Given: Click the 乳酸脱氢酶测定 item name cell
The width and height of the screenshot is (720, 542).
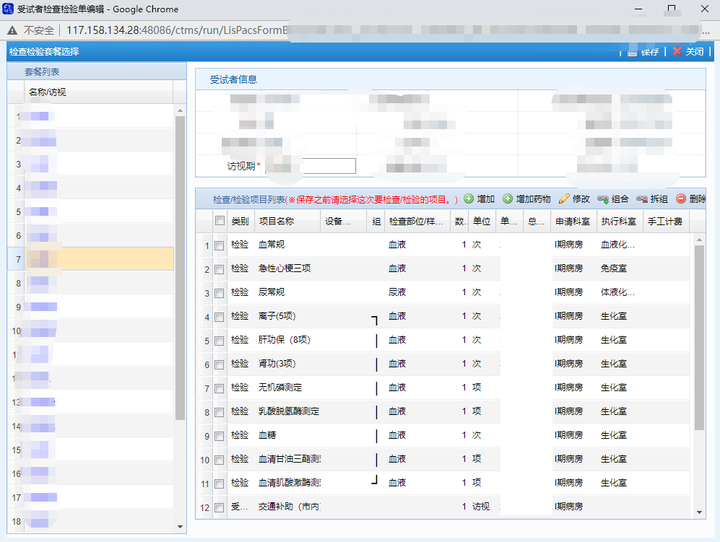Looking at the screenshot, I should pos(288,412).
